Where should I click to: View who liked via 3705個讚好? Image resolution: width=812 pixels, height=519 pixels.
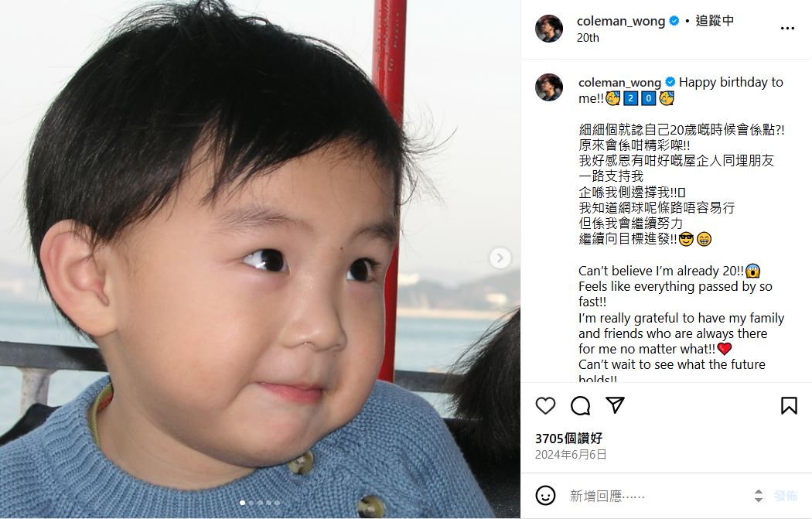click(x=568, y=439)
